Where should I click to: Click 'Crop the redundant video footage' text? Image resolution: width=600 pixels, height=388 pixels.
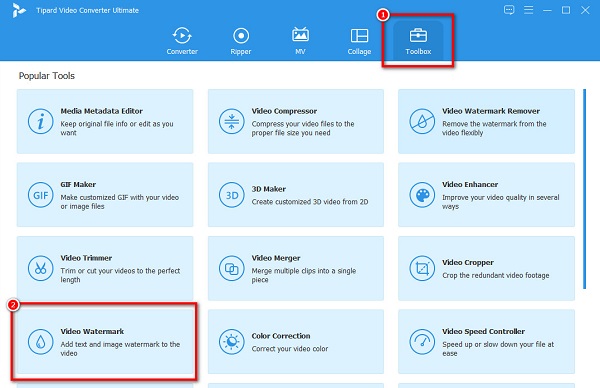tap(496, 275)
